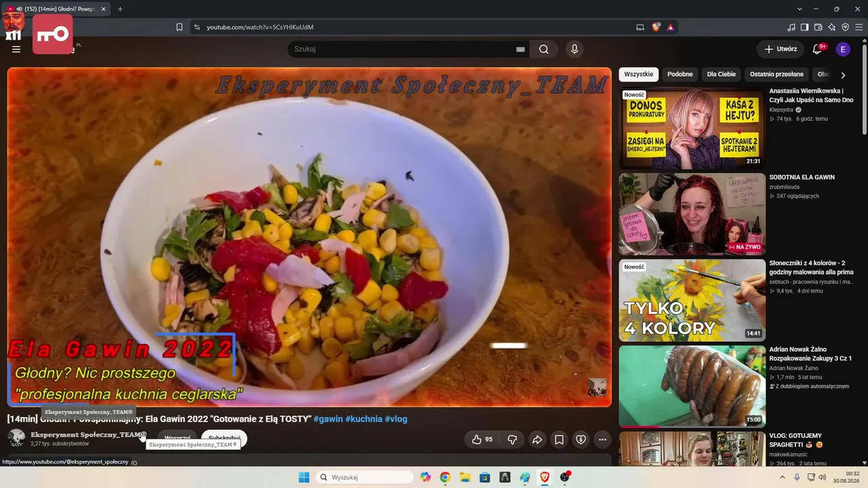This screenshot has width=868, height=488.
Task: Open the on-screen keyboard in the search box
Action: (521, 49)
